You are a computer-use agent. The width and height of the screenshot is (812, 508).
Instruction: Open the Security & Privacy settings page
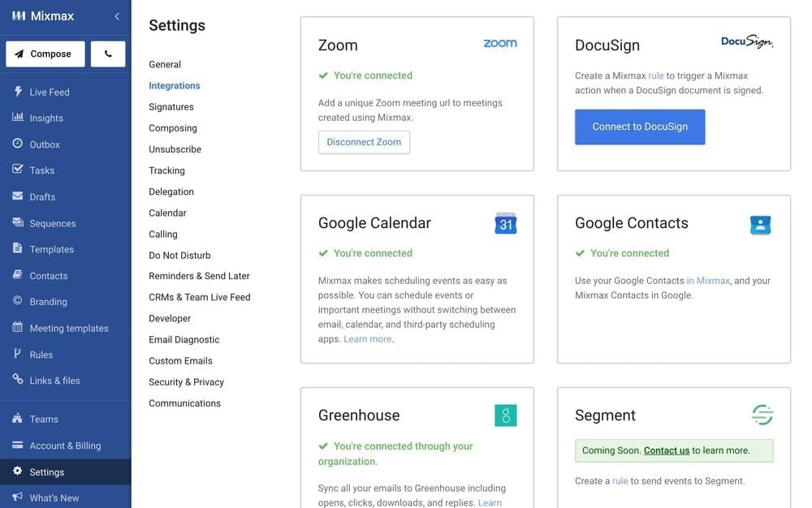click(x=186, y=381)
